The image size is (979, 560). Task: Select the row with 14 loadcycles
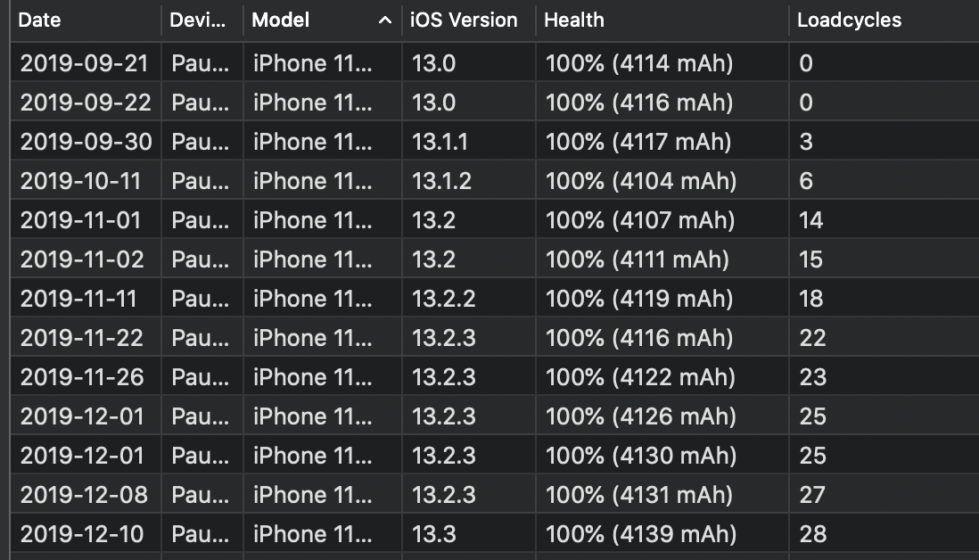pyautogui.click(x=495, y=220)
